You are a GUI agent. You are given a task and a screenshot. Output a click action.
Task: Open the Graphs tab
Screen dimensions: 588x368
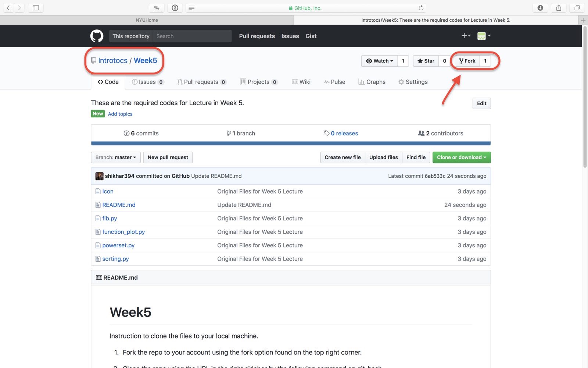point(372,82)
